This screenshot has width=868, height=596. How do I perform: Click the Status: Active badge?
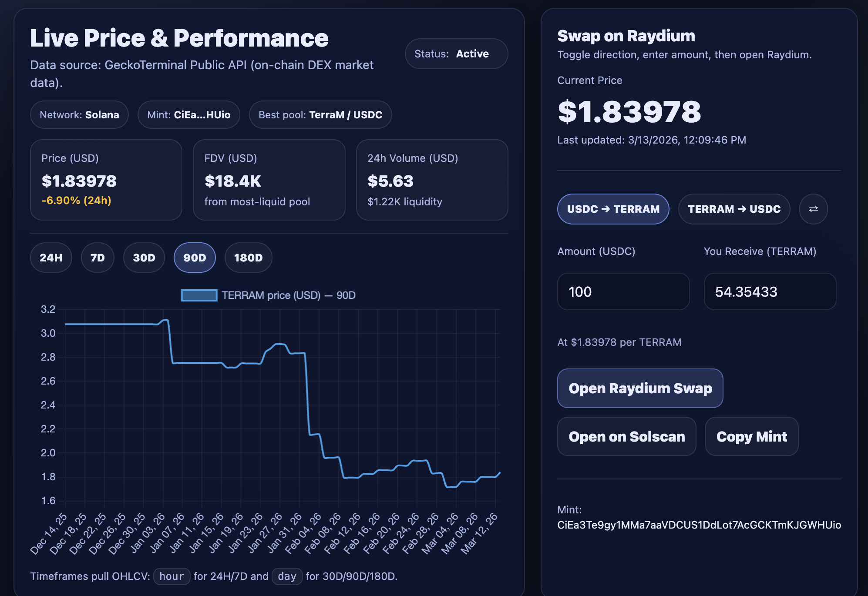[456, 54]
